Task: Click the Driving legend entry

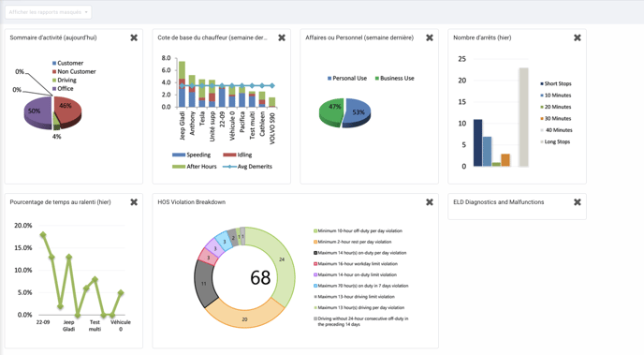Action: 65,81
